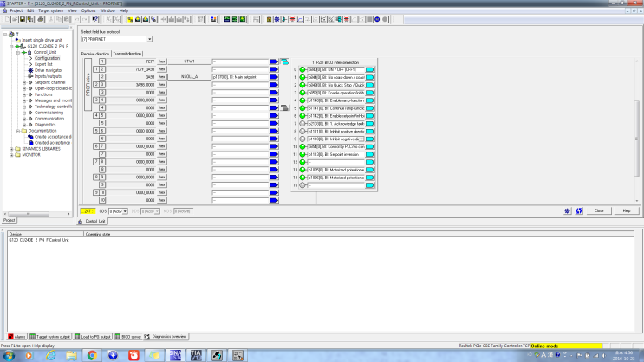This screenshot has height=362, width=644.
Task: Open the TIA Portal taskbar icon
Action: coord(196,355)
